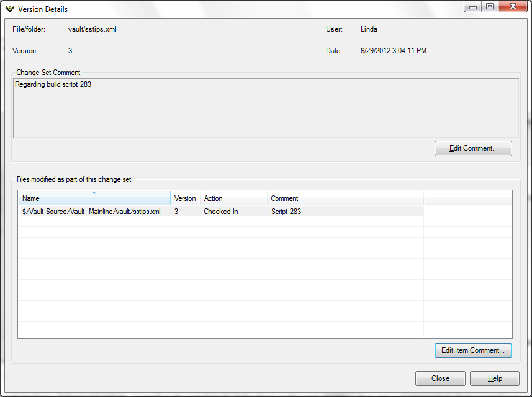
Task: Click the "Checked In" action cell
Action: coord(220,212)
